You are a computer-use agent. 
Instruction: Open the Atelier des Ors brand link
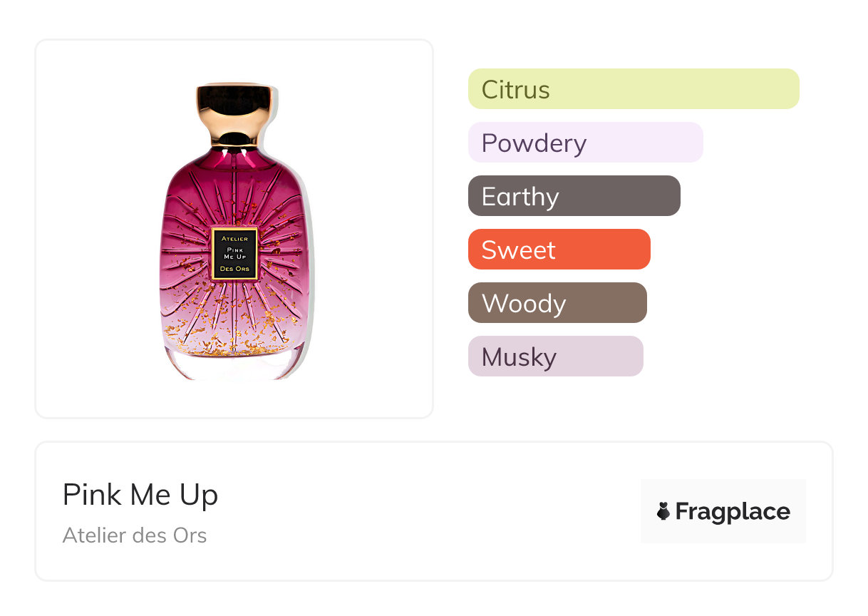point(135,535)
